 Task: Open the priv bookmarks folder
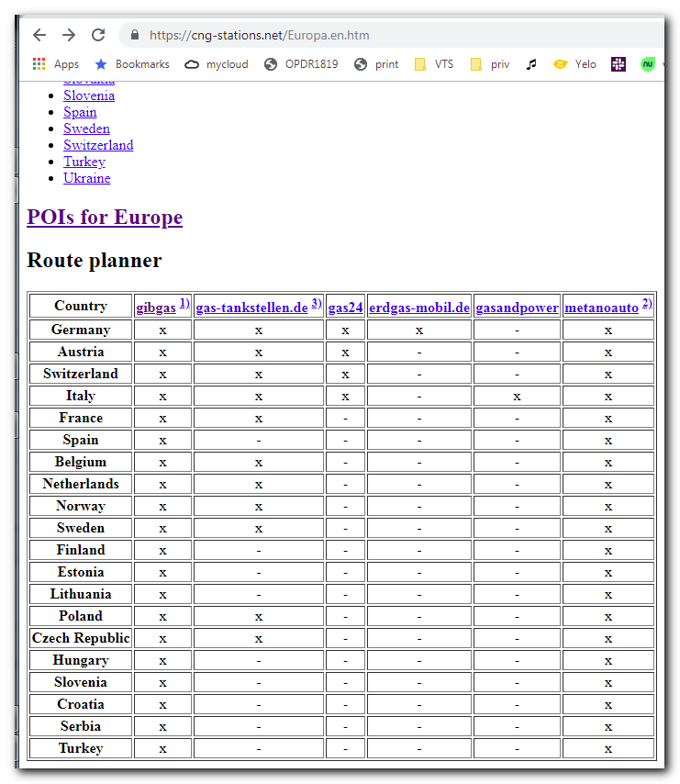tap(490, 64)
